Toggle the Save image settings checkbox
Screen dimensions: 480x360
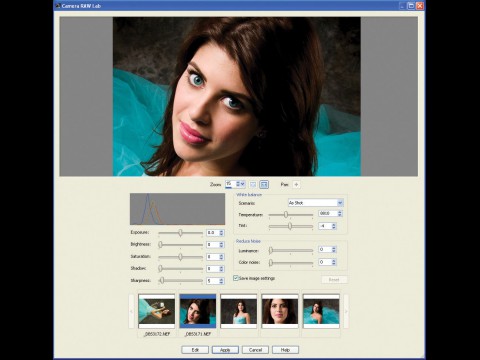click(x=236, y=278)
